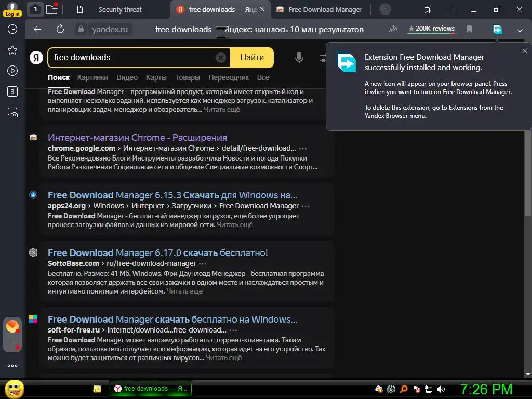The width and height of the screenshot is (532, 399).
Task: Click the page translate icon
Action: [393, 29]
